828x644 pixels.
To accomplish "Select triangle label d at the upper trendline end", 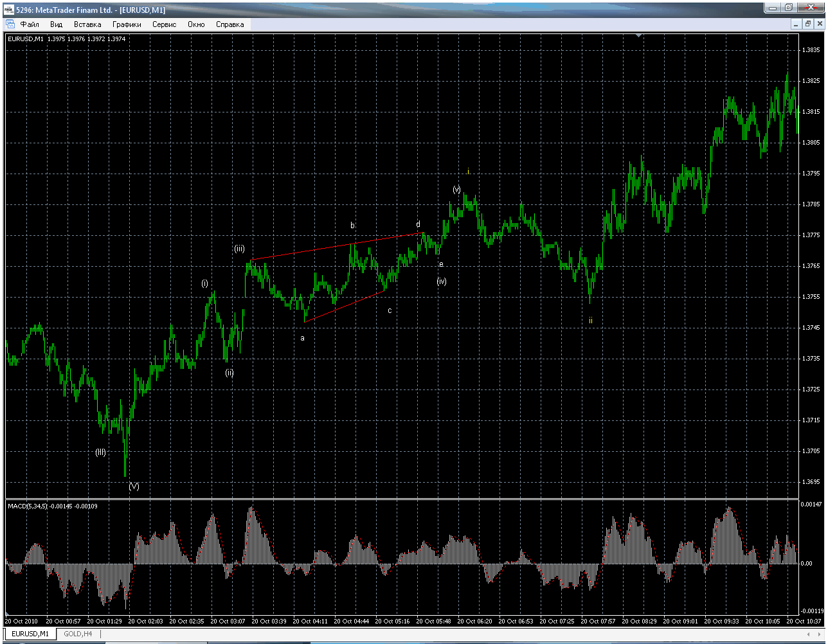I will [x=418, y=224].
